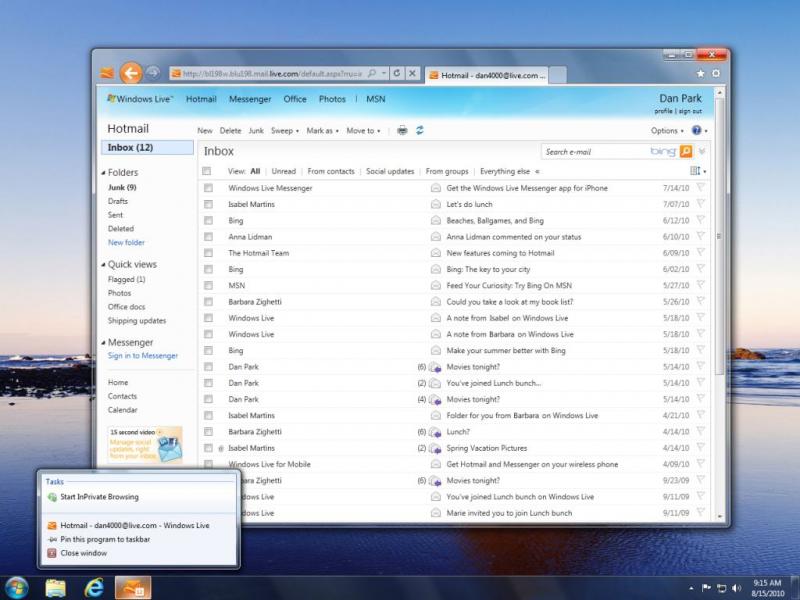
Task: Click the Bing search orange magnifier button
Action: [686, 151]
